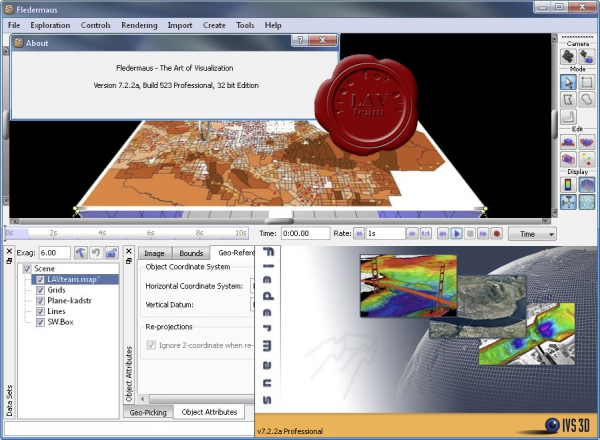Decrease the rate with the rewind arrows

[359, 233]
